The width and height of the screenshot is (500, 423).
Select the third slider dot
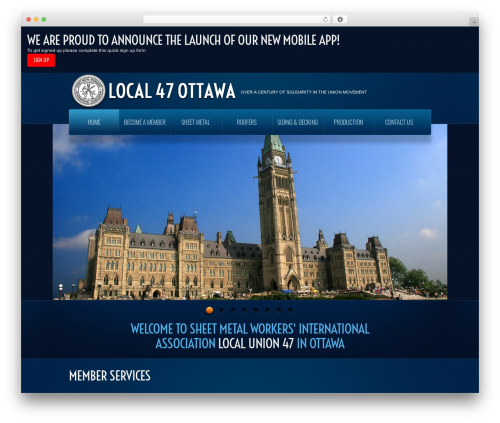(233, 310)
